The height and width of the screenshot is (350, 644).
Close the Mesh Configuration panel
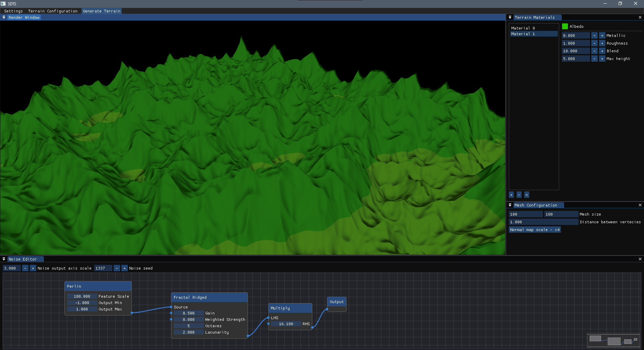640,205
